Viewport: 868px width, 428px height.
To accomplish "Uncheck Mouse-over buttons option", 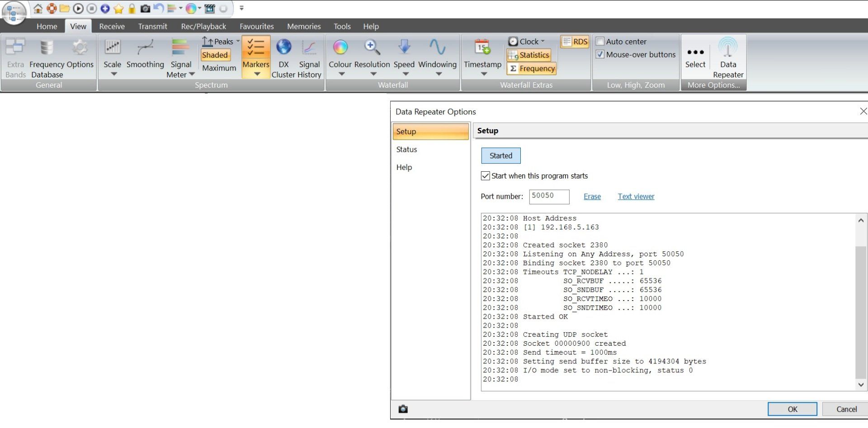I will pos(600,55).
